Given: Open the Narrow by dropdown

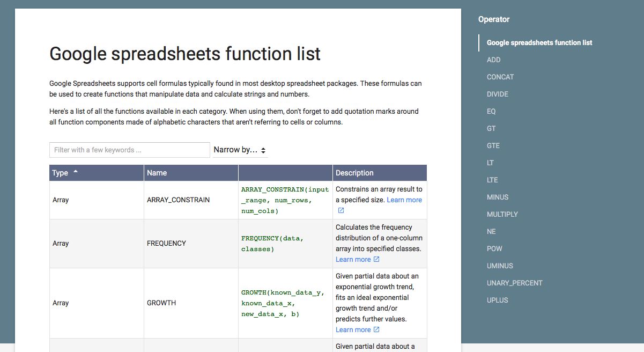Looking at the screenshot, I should coord(240,150).
